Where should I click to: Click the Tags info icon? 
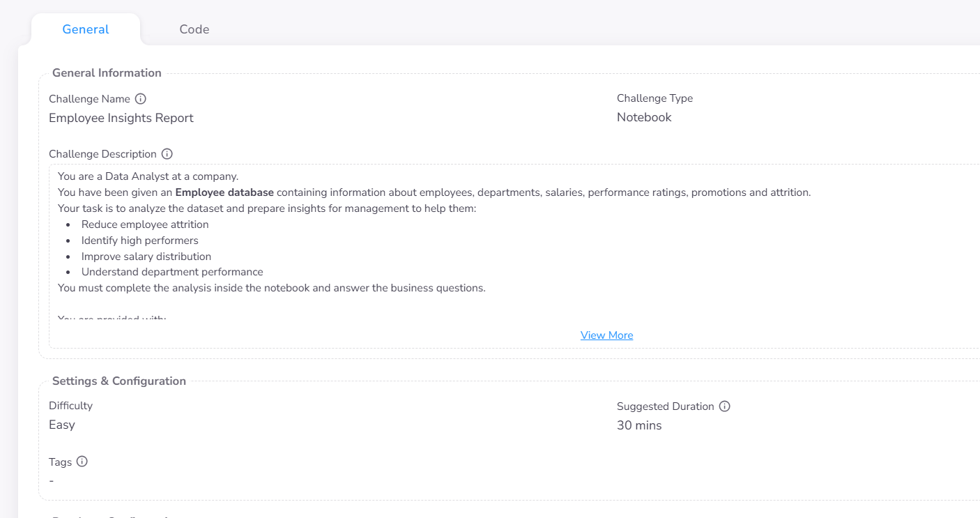click(82, 462)
